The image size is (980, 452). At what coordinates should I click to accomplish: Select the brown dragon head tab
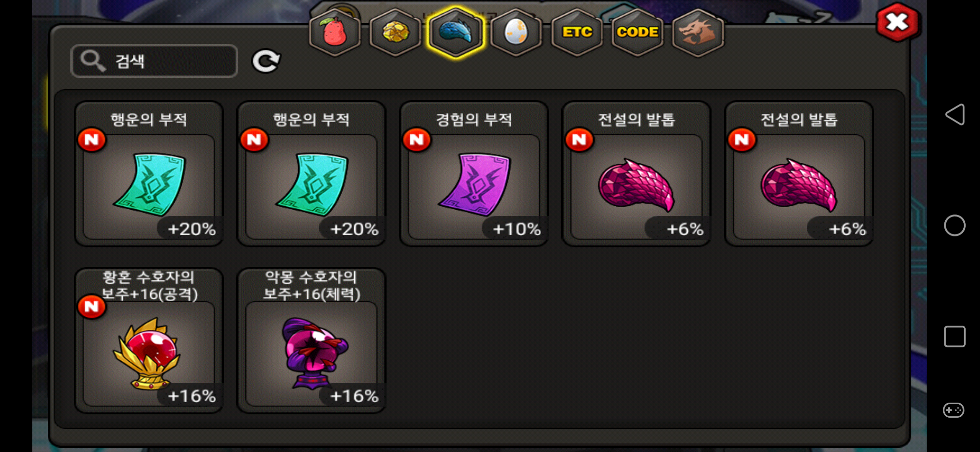pyautogui.click(x=698, y=32)
